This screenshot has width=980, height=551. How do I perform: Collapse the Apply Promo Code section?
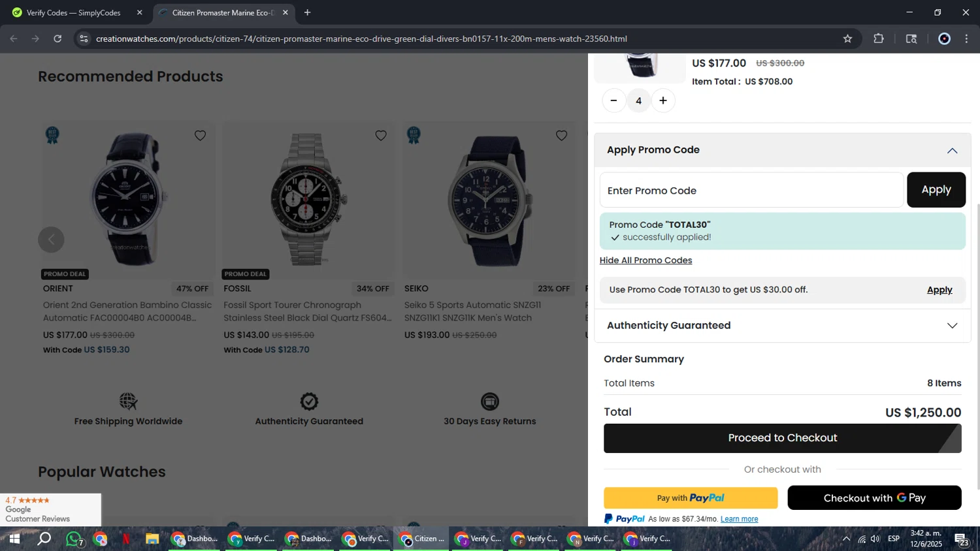tap(952, 151)
